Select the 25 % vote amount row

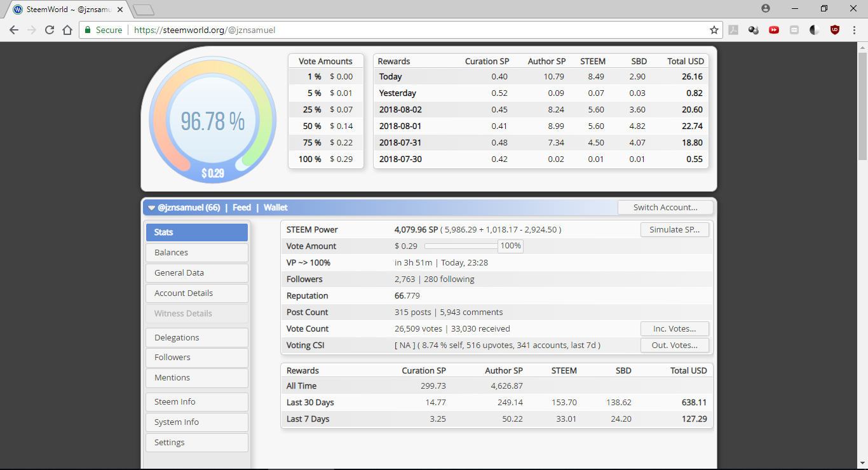click(326, 110)
